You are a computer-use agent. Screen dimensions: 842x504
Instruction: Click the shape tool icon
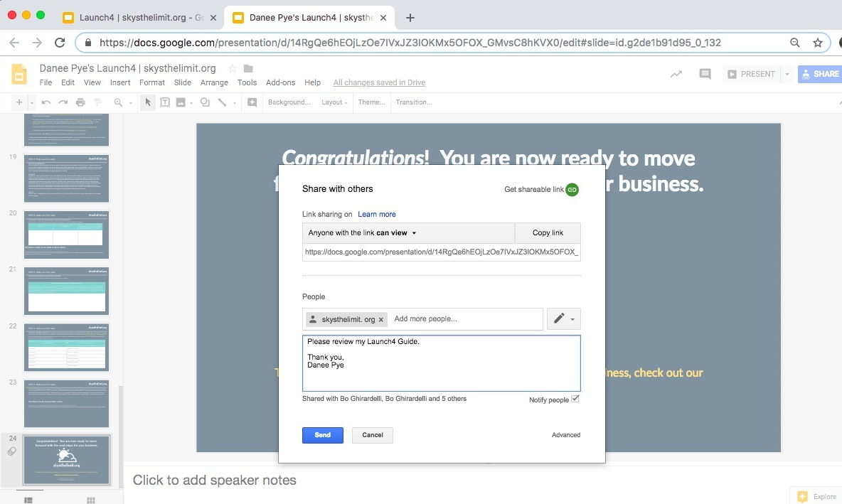pyautogui.click(x=205, y=102)
